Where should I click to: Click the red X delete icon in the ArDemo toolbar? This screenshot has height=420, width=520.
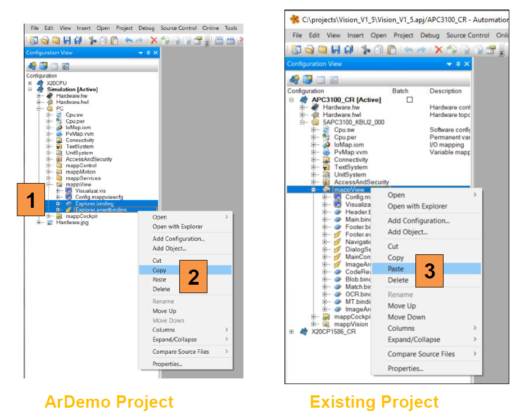154,40
